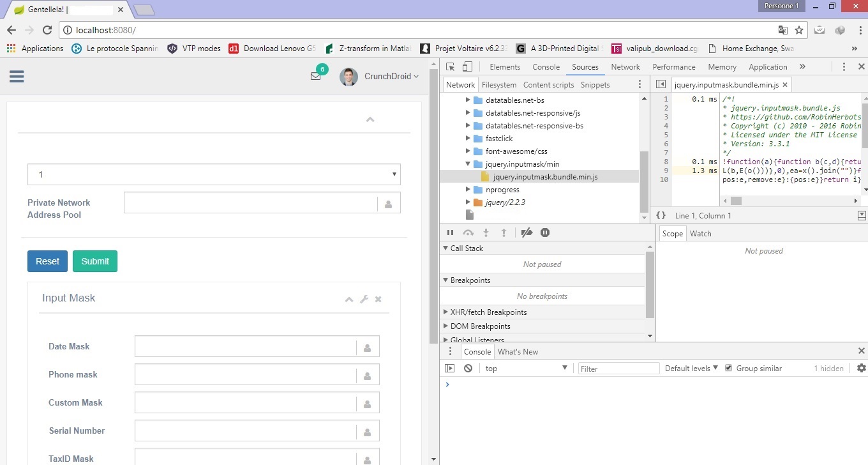Deactivate breakpoints using the debugger icon
This screenshot has height=465, width=868.
tap(527, 232)
